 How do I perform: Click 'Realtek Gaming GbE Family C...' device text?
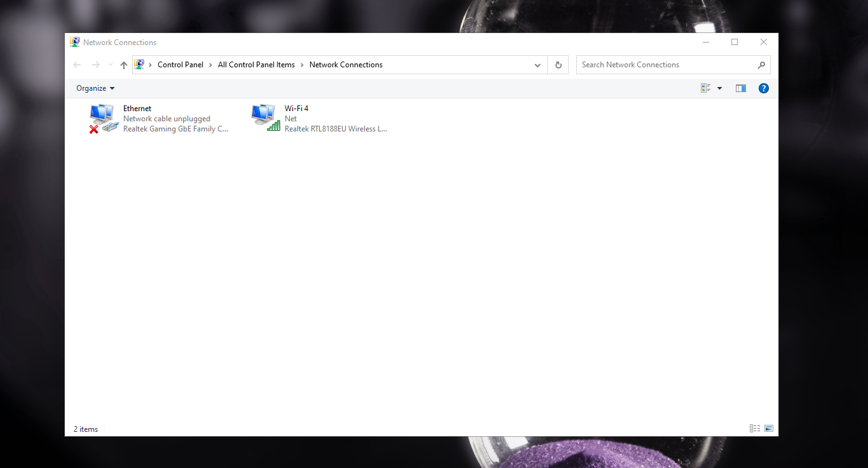point(175,129)
